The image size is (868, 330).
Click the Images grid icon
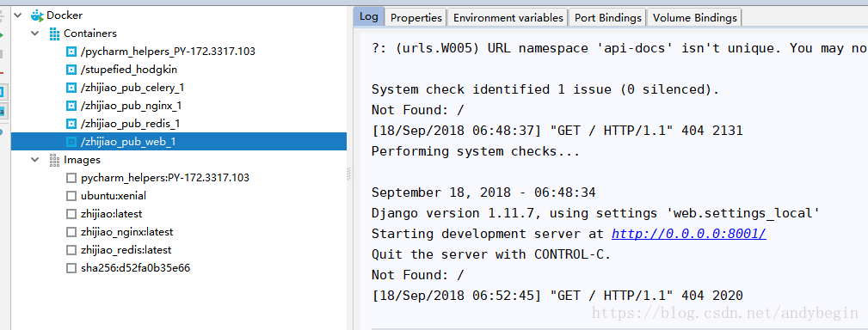click(x=54, y=160)
